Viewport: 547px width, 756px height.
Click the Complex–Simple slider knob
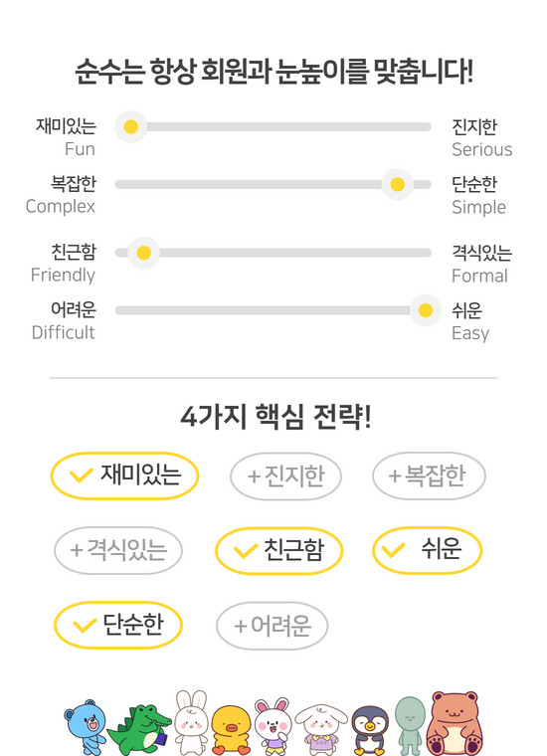coord(397,184)
